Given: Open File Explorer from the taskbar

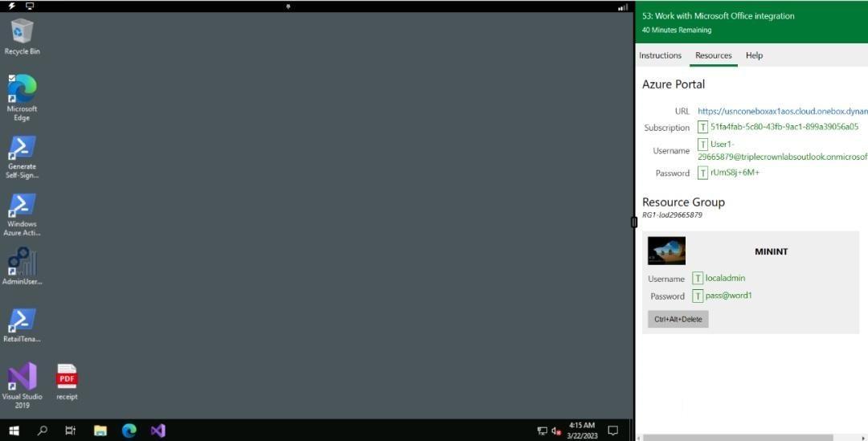Looking at the screenshot, I should click(100, 431).
